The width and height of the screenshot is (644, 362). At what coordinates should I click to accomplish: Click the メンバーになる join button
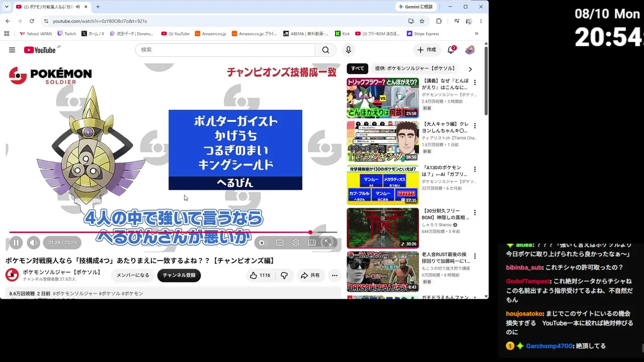[133, 275]
